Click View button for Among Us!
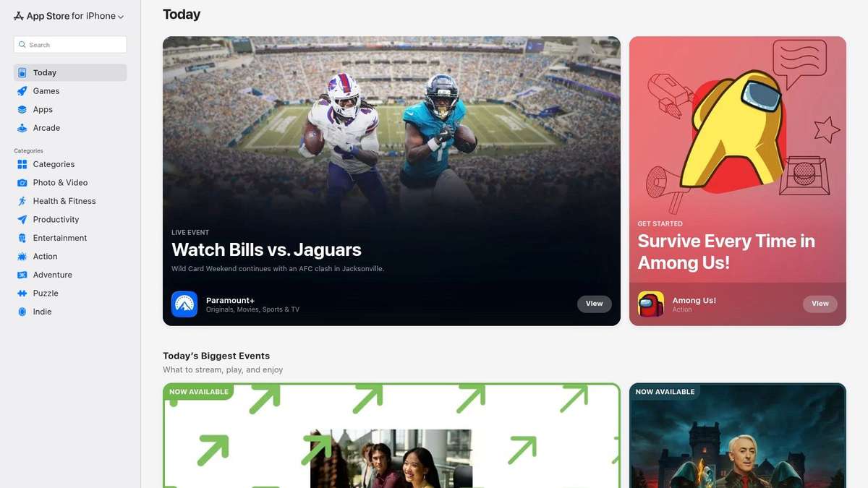Viewport: 868px width, 488px height. [820, 304]
